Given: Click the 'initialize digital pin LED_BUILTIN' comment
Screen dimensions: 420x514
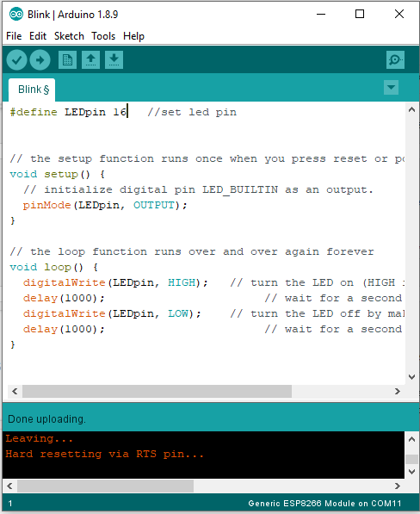Looking at the screenshot, I should tap(198, 189).
